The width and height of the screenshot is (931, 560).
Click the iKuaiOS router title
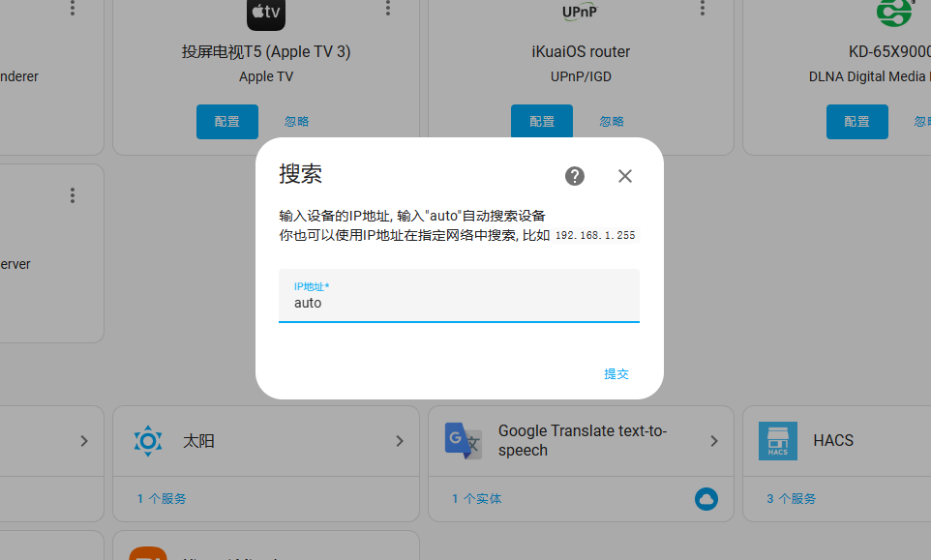click(581, 51)
